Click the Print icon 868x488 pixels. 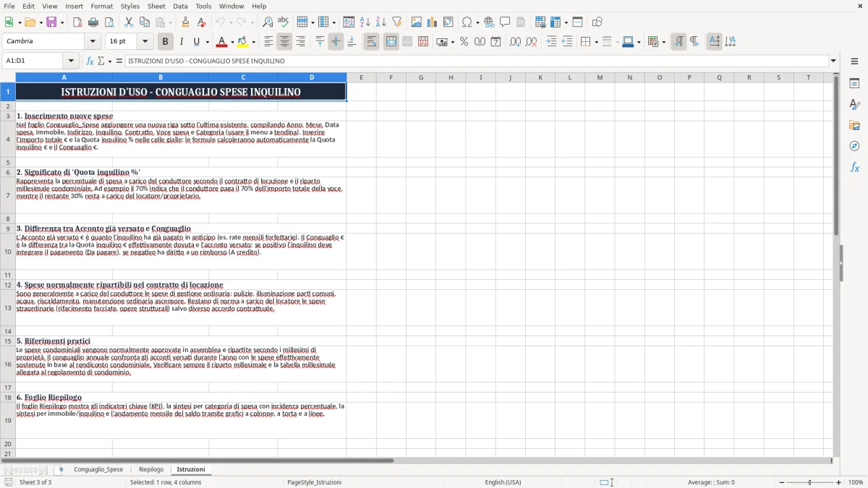(93, 22)
